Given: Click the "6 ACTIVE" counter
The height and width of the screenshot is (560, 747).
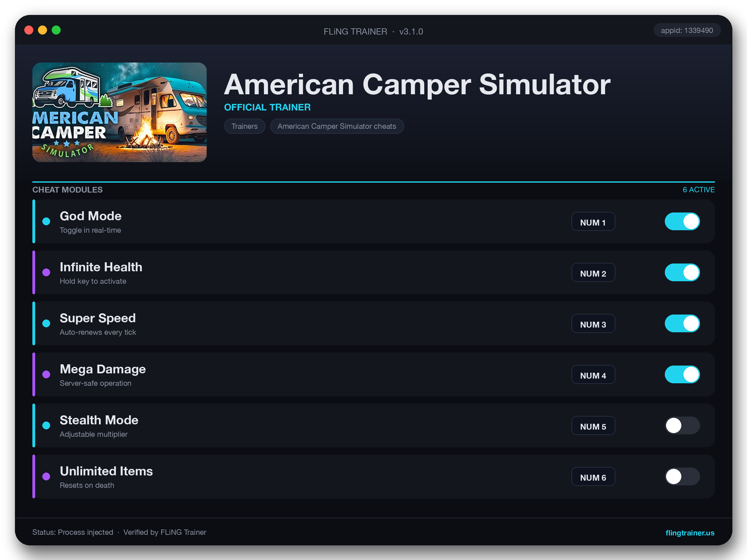Looking at the screenshot, I should pos(698,190).
